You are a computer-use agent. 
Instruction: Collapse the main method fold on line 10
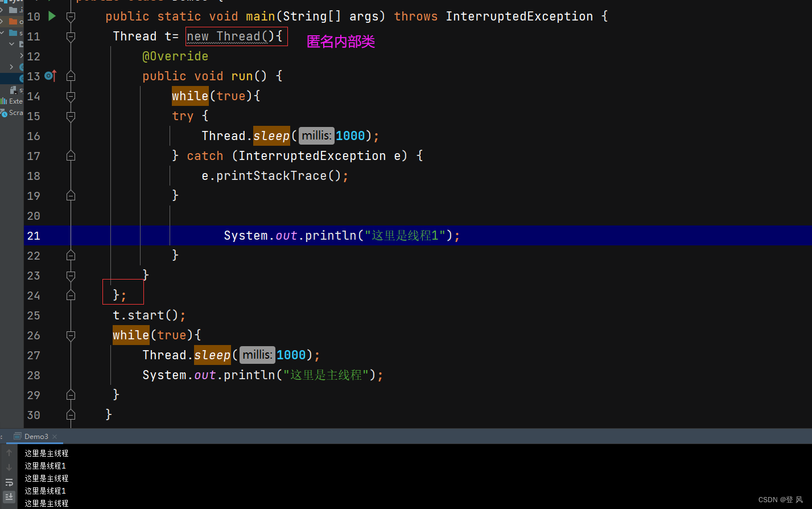(71, 17)
